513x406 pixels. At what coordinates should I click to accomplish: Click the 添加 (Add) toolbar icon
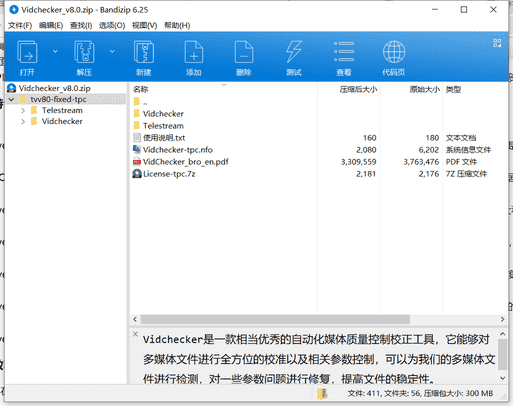pos(194,52)
